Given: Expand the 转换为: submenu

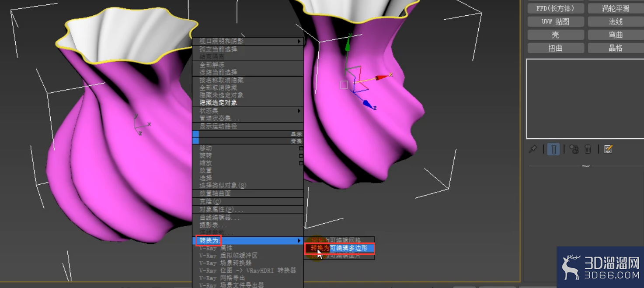Looking at the screenshot, I should pos(248,241).
